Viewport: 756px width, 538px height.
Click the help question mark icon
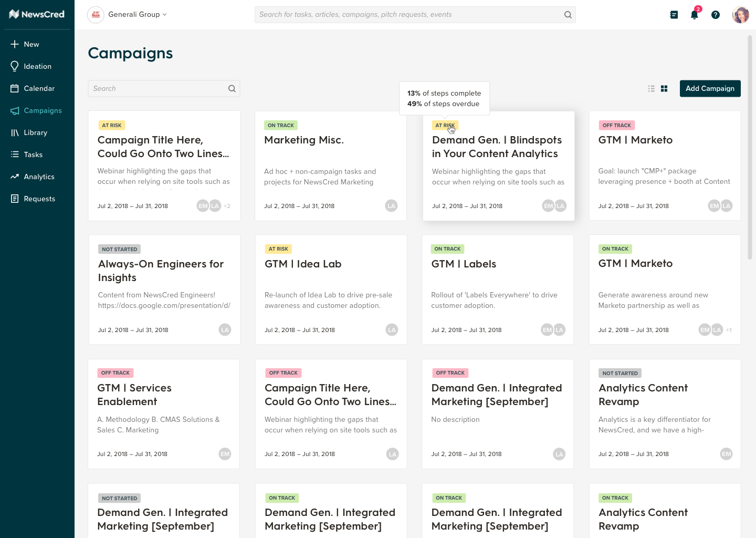(715, 15)
